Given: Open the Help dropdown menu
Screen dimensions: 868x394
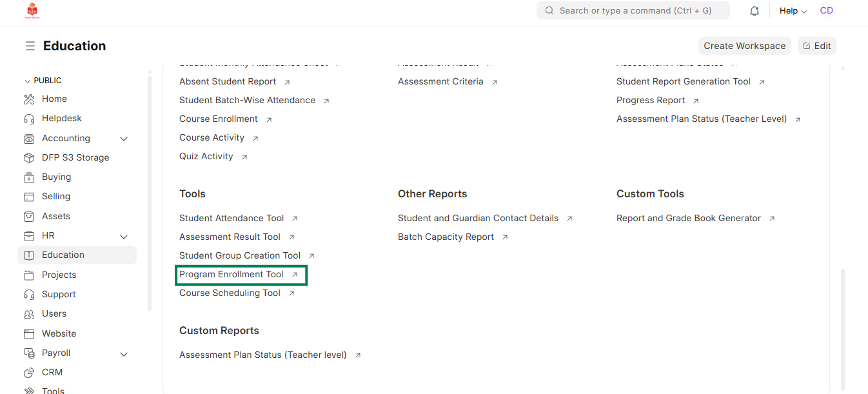Looking at the screenshot, I should click(793, 11).
